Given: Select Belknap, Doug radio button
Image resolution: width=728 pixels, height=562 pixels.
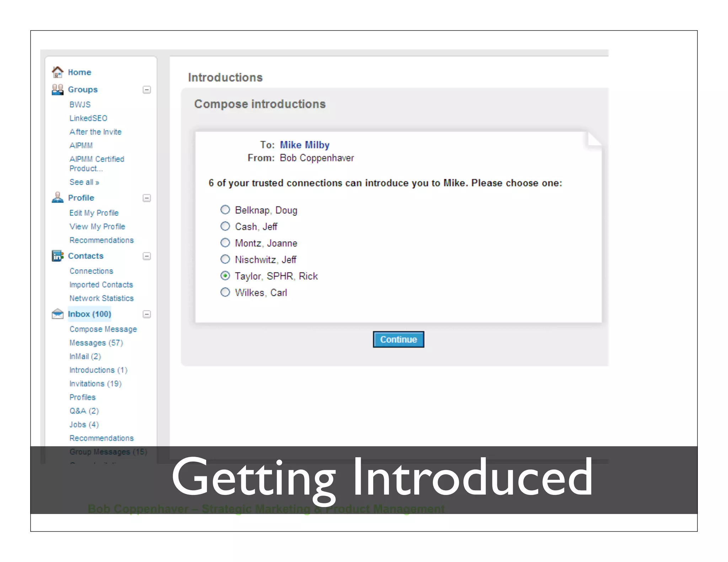Looking at the screenshot, I should click(225, 210).
